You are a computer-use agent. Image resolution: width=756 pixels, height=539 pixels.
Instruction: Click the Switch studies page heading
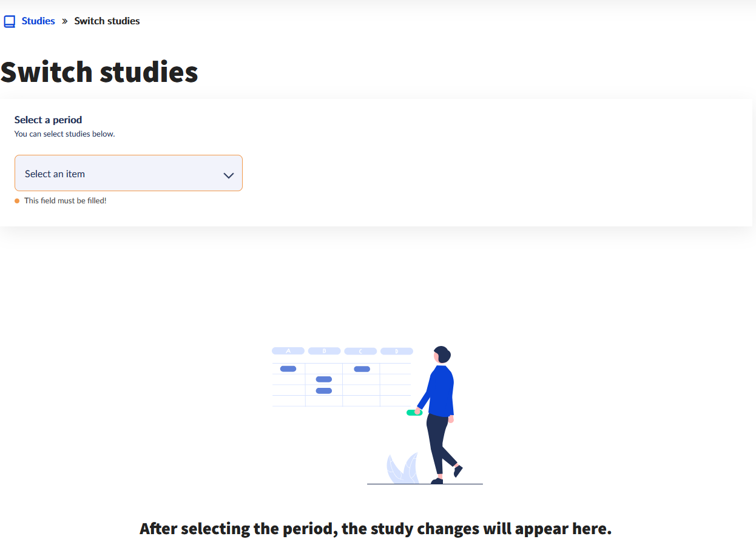[x=99, y=72]
